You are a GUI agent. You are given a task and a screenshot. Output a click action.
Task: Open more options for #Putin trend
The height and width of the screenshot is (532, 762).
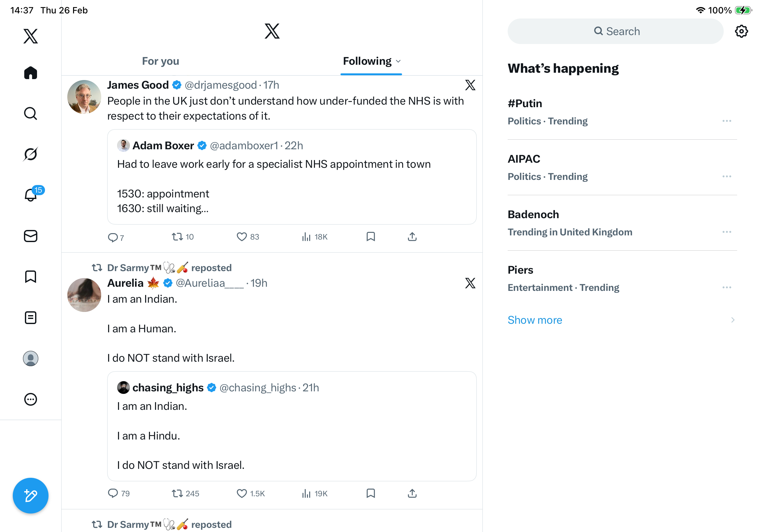click(727, 121)
